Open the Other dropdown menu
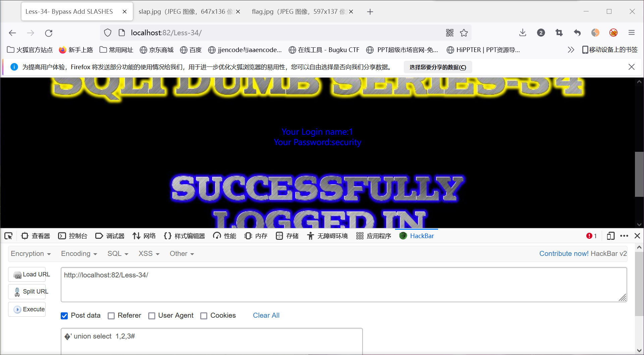 point(182,254)
